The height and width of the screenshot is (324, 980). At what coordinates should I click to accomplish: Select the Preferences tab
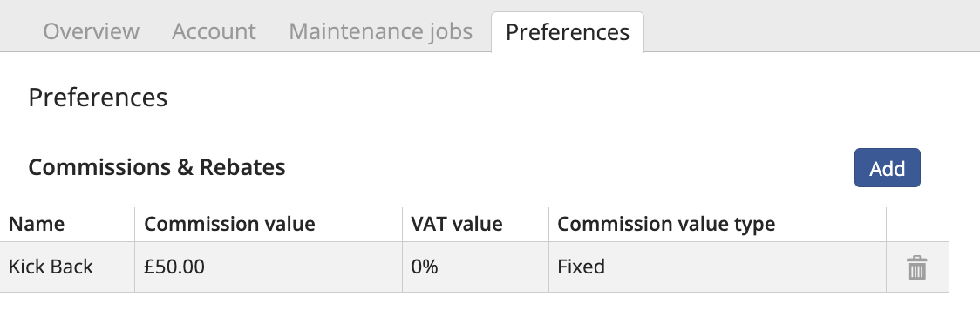(568, 32)
